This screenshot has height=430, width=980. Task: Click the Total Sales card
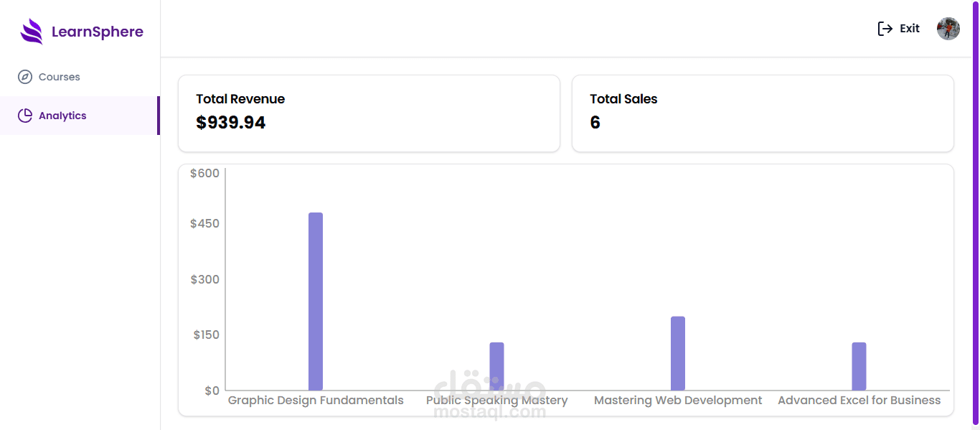[763, 113]
